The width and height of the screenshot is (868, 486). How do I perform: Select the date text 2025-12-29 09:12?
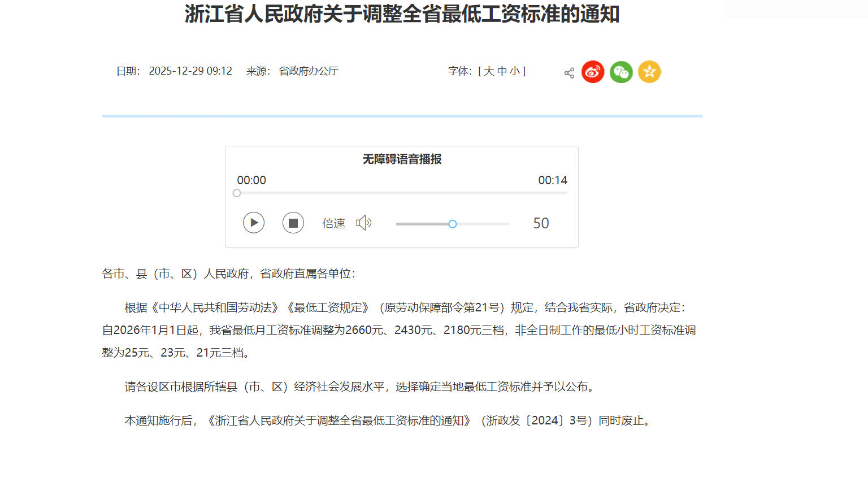(190, 71)
